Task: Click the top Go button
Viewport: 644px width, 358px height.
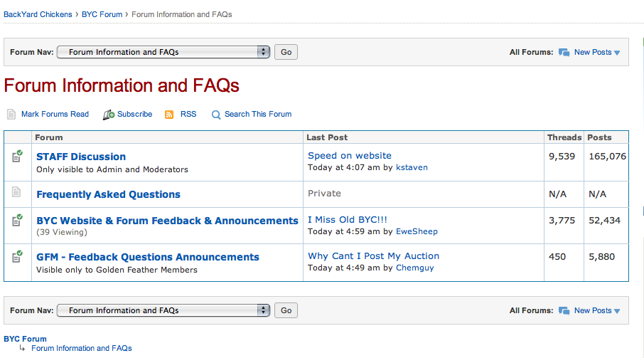Action: point(286,52)
